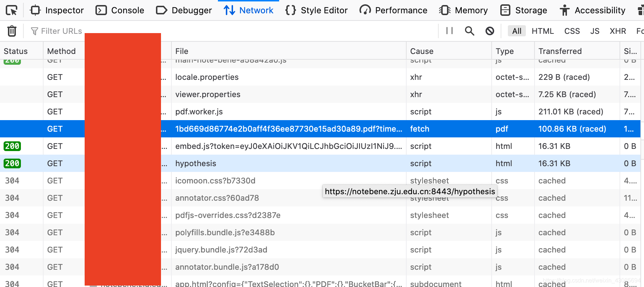The image size is (644, 287).
Task: Select the All filter button
Action: (x=517, y=31)
